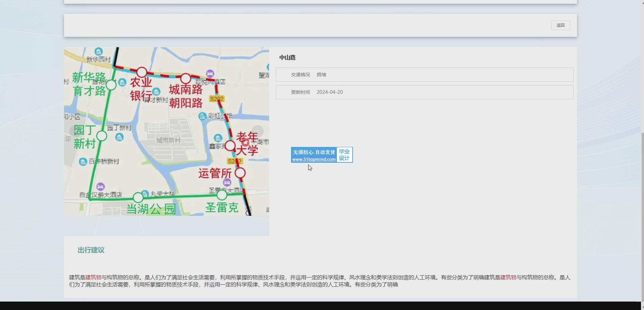The width and height of the screenshot is (644, 310).
Task: Click the 更新时间 label
Action: [x=300, y=92]
